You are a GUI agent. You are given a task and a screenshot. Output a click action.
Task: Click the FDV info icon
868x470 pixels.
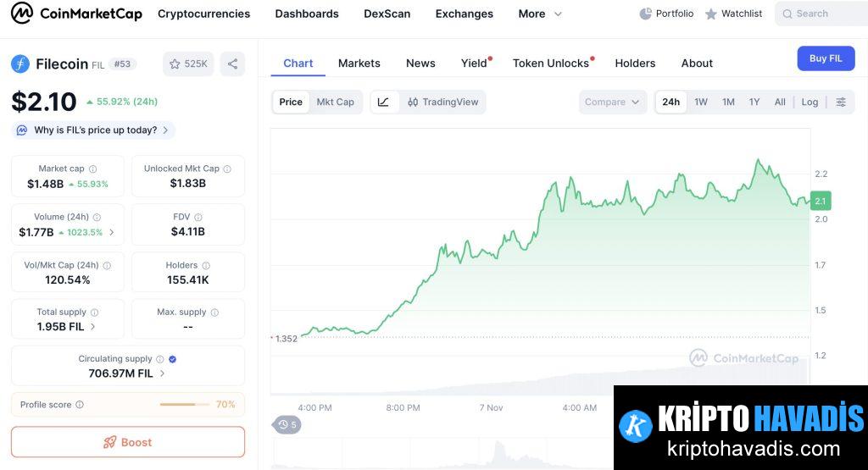point(198,218)
